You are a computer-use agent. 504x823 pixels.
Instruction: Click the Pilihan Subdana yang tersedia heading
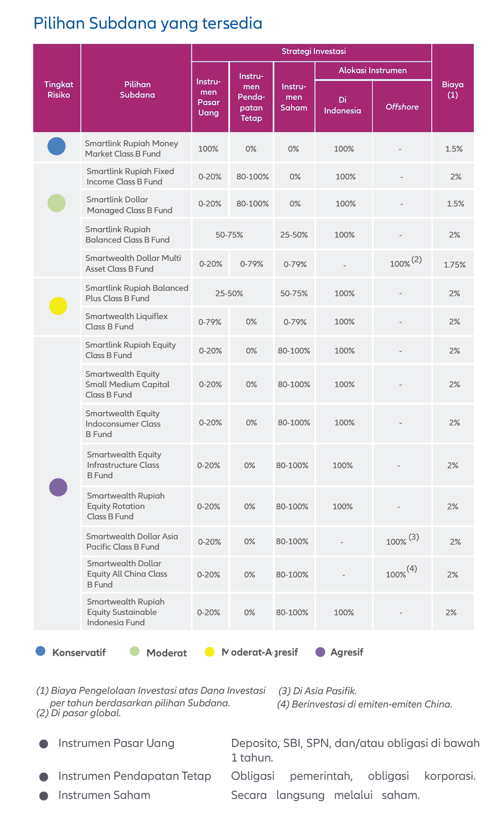point(148,23)
